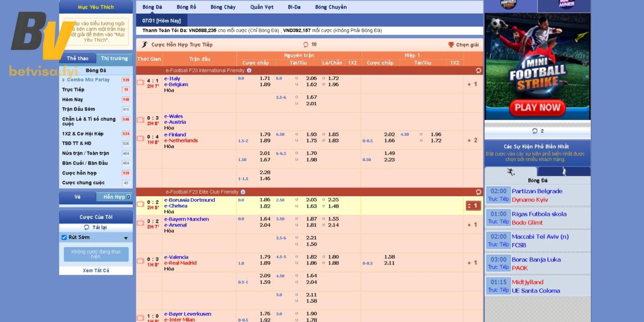Switch to the Bóng Rổ sport tab

point(186,7)
